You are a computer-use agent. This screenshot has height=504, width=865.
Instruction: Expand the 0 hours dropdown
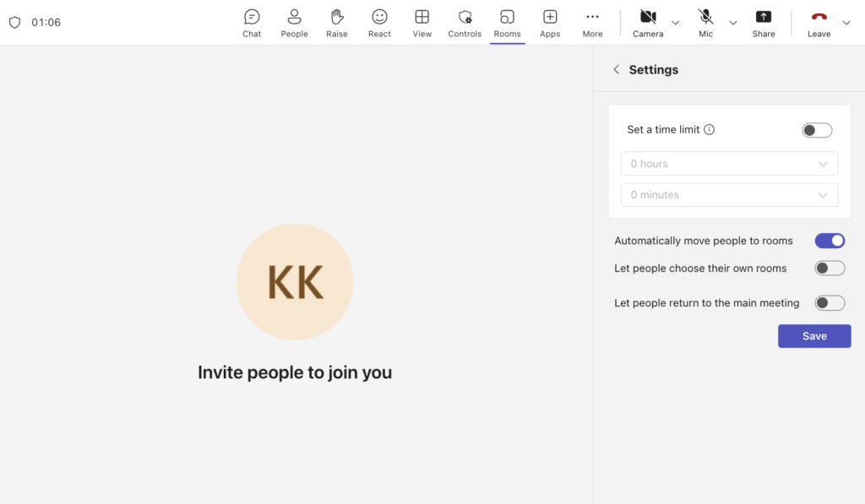tap(729, 164)
